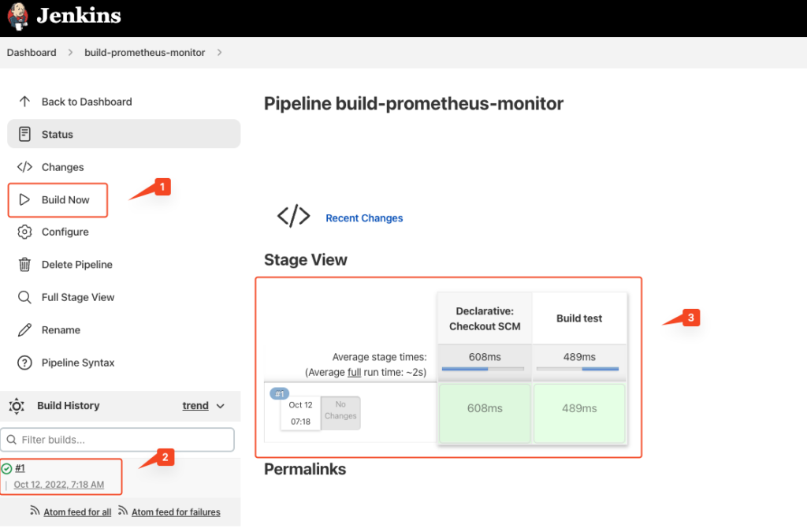Screen dimensions: 807x532
Task: Click the Jenkins butler logo
Action: [18, 16]
